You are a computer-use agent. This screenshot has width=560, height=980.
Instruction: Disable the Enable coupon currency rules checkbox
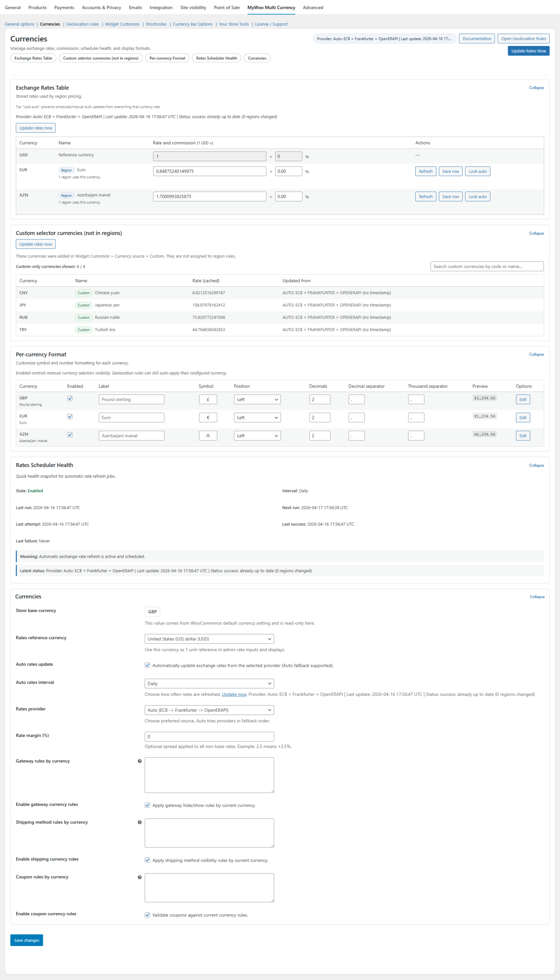click(147, 915)
